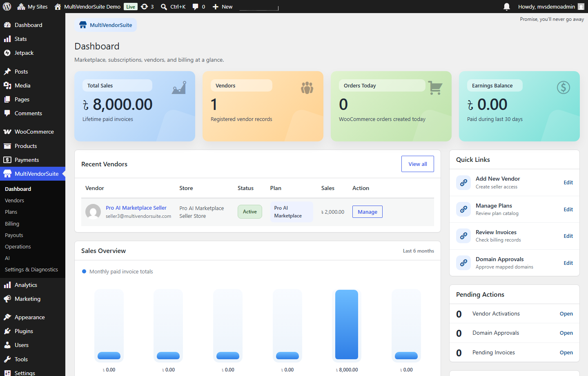Click View all recent vendors

tap(418, 164)
